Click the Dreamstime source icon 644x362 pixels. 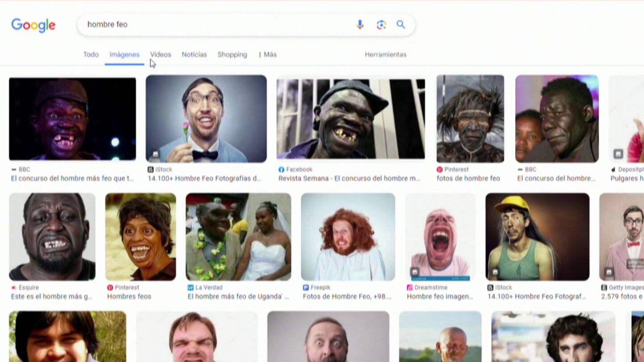pyautogui.click(x=410, y=288)
